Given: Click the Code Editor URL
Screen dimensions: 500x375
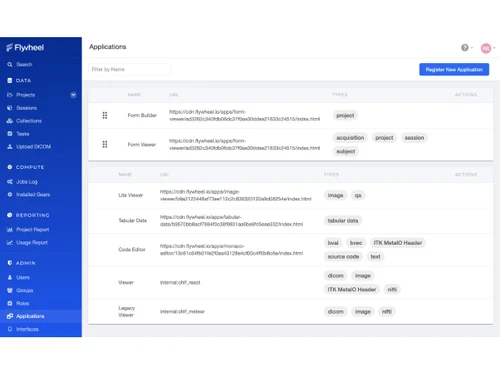Looking at the screenshot, I should click(231, 250).
